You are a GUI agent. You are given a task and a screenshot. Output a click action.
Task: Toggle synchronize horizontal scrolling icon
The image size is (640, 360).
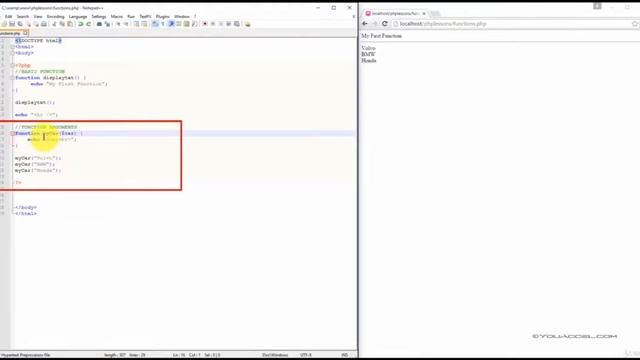(144, 24)
